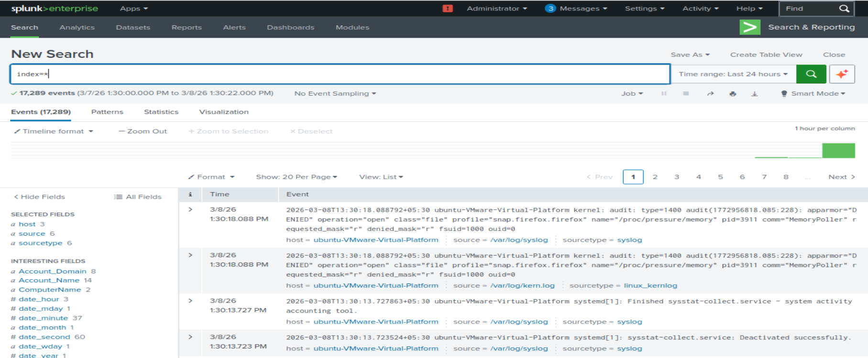
Task: Open All Fields list
Action: (138, 197)
